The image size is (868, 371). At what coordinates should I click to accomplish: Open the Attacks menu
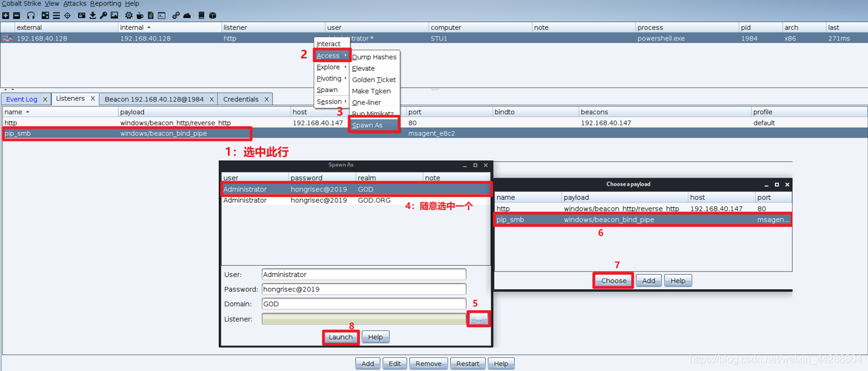pos(75,4)
